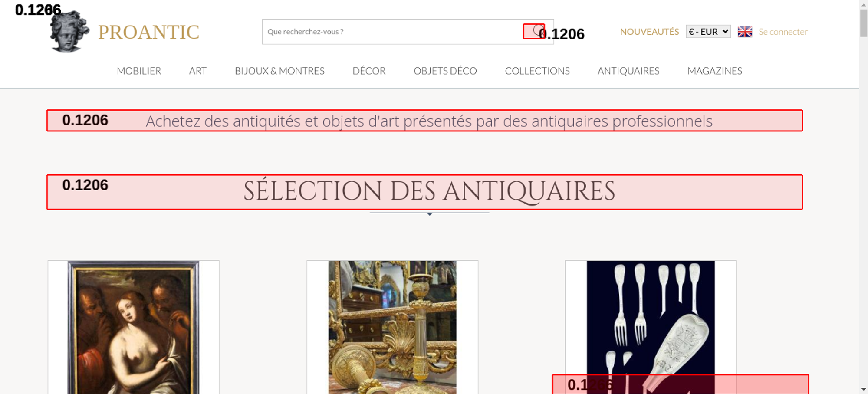Open the currency dropdown € - EUR

(x=708, y=32)
